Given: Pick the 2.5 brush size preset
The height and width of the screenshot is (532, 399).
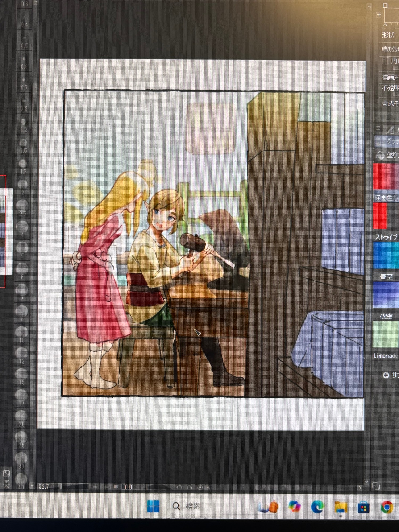Looking at the screenshot, I should click(22, 208).
